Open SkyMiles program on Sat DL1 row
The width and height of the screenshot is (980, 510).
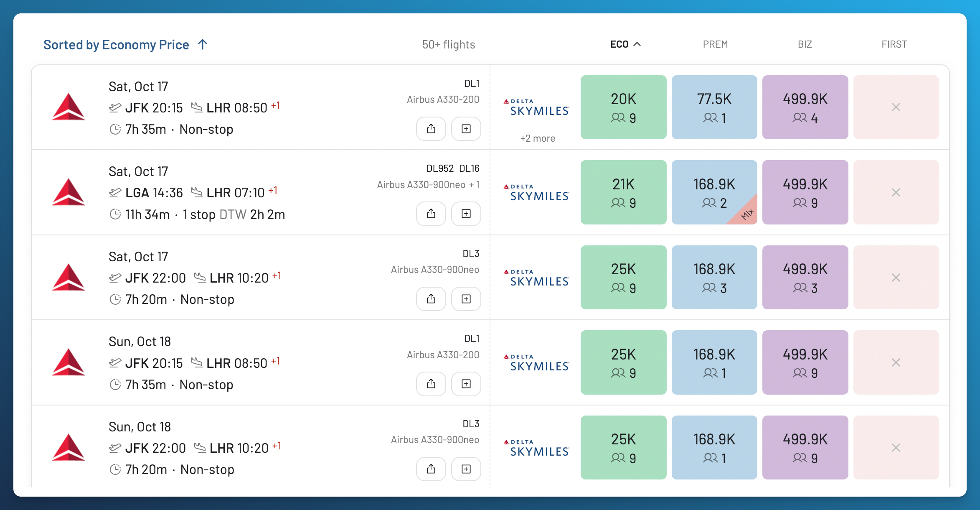[536, 107]
